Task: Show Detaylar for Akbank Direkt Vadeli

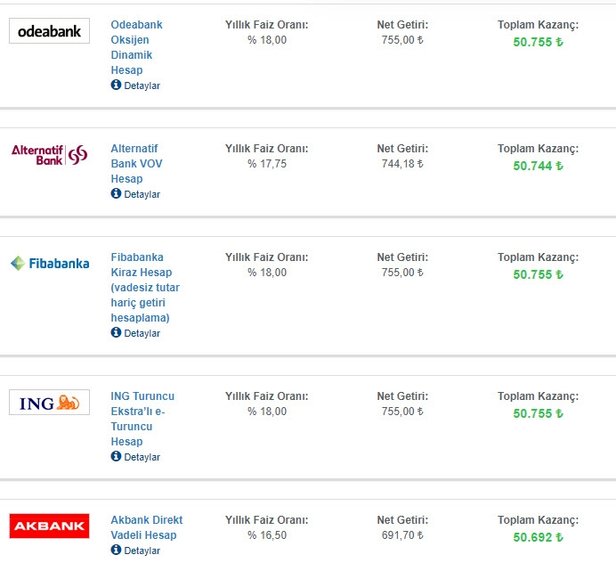Action: pyautogui.click(x=141, y=551)
